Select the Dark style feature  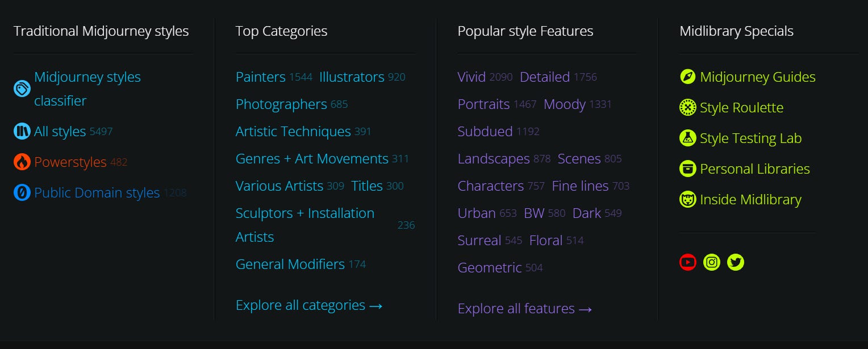click(587, 213)
